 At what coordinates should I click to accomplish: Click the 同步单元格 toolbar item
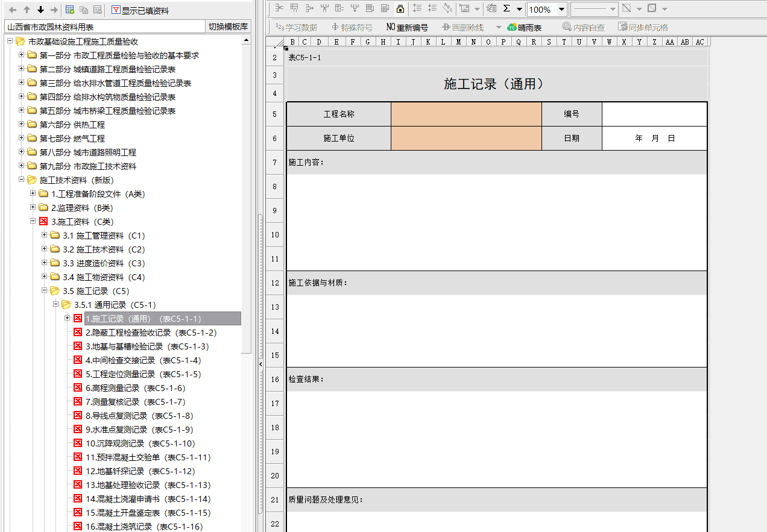click(x=643, y=27)
